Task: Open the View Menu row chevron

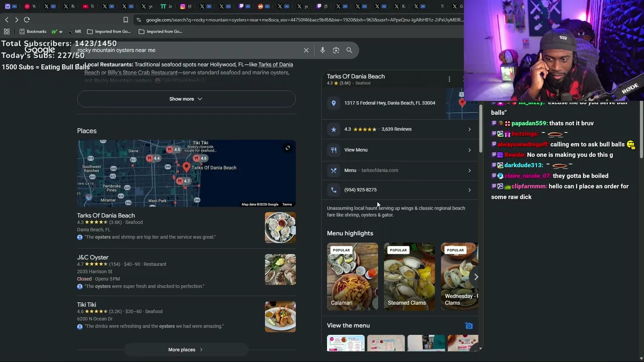Action: coord(469,150)
